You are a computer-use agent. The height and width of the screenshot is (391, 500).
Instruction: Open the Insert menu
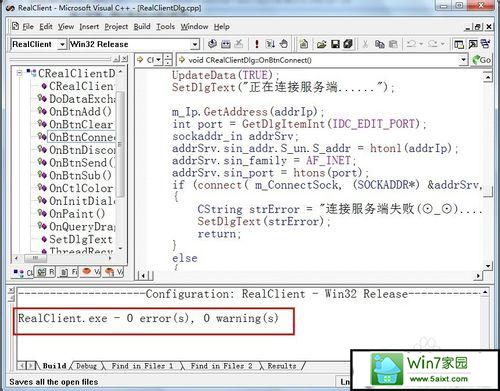(x=89, y=27)
